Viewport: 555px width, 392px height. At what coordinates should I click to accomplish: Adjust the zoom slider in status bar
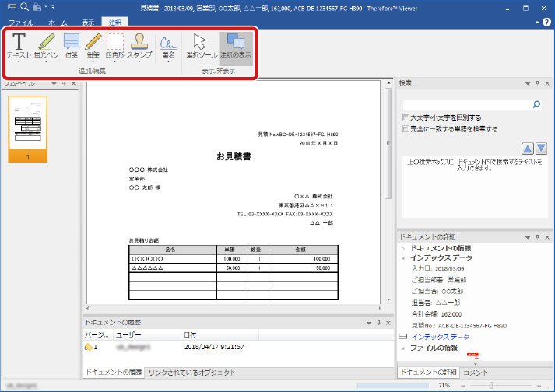tap(491, 385)
